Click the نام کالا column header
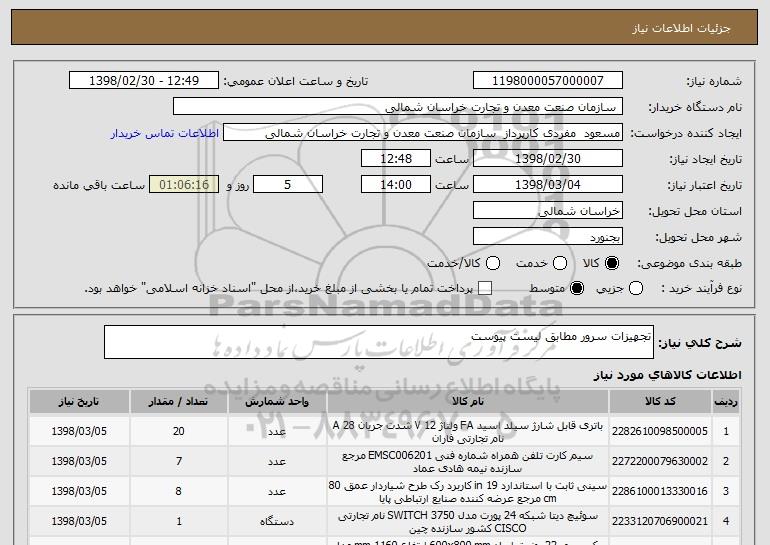The width and height of the screenshot is (770, 545). click(x=468, y=402)
